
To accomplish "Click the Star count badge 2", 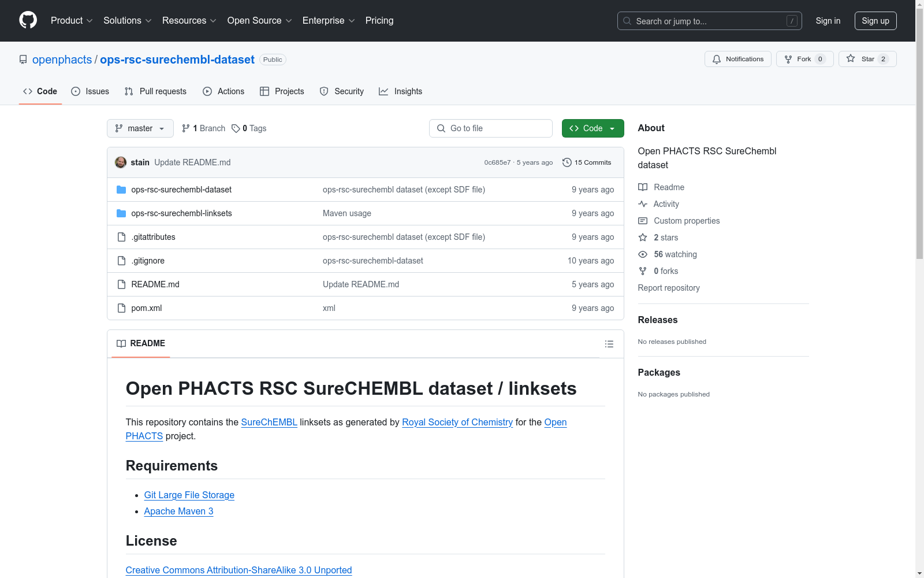I will pos(883,59).
